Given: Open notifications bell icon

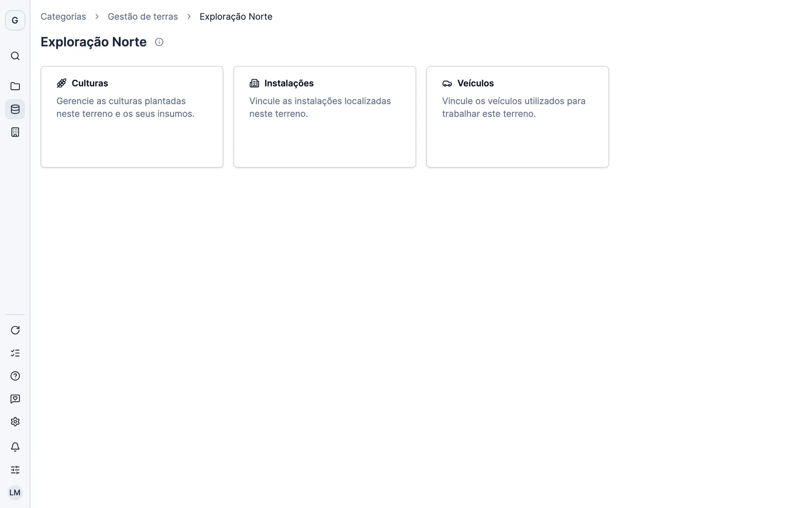Looking at the screenshot, I should coord(15,447).
